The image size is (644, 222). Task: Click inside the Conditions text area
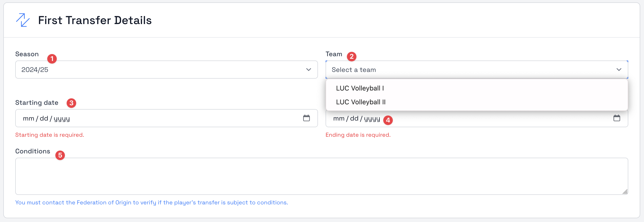321,176
